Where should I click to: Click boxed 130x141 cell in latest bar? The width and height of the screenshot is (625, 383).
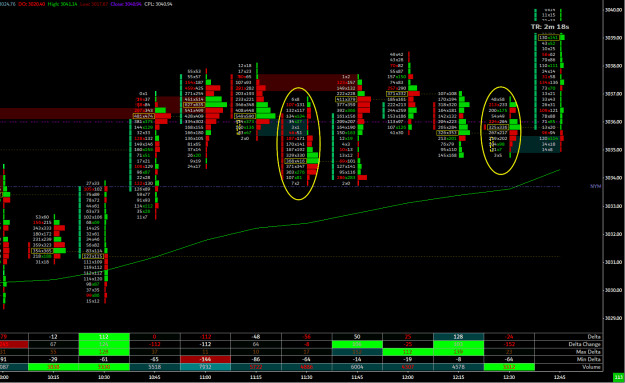(549, 37)
